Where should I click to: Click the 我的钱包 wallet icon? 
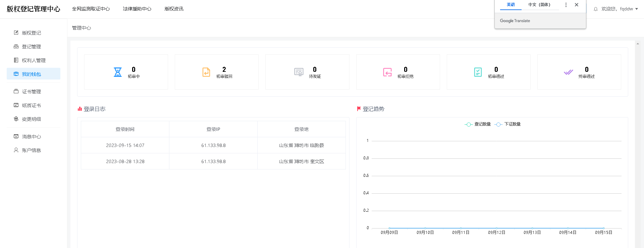[x=16, y=74]
